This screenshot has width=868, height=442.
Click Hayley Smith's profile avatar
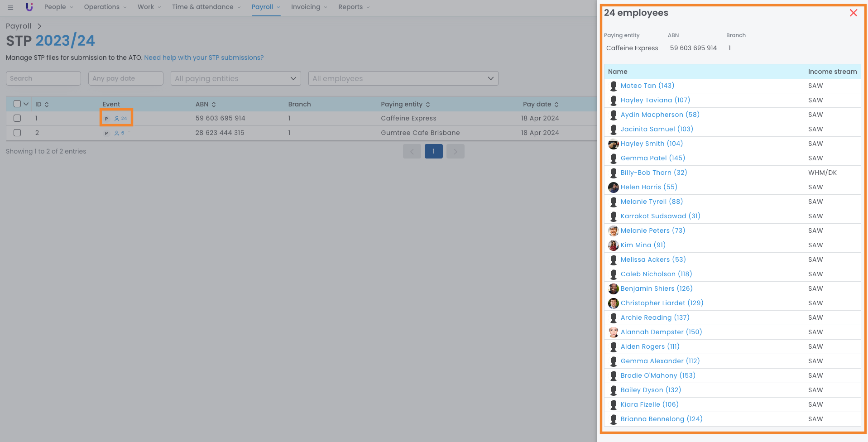[613, 144]
